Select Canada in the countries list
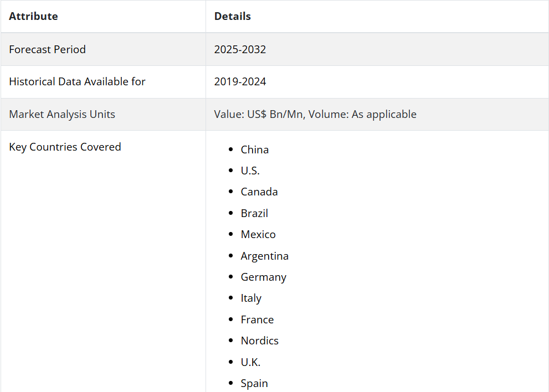The height and width of the screenshot is (392, 549). click(x=259, y=192)
